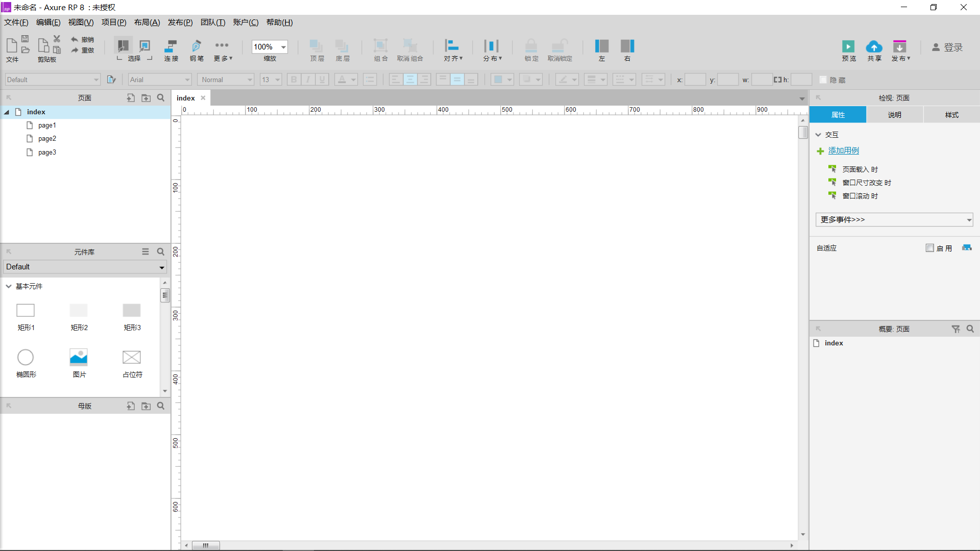Toggle the Hidden (隐藏) checkbox
The height and width of the screenshot is (551, 980).
[823, 80]
